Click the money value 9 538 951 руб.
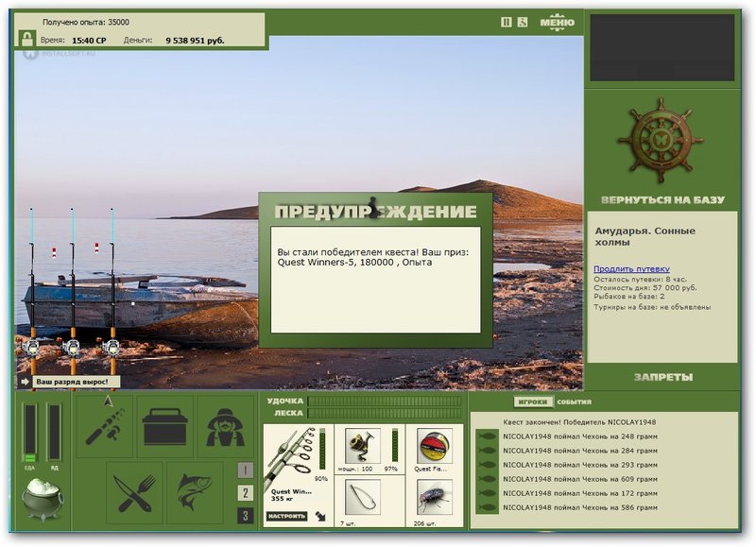The image size is (756, 547). [x=195, y=41]
